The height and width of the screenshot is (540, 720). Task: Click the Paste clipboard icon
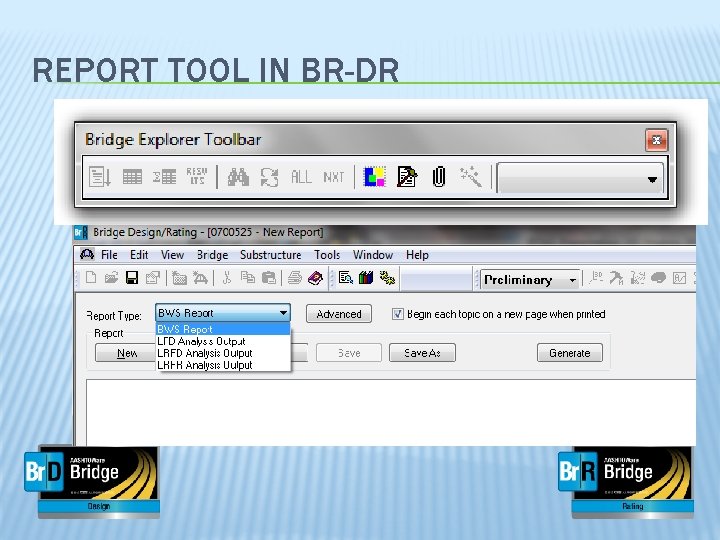tap(269, 278)
